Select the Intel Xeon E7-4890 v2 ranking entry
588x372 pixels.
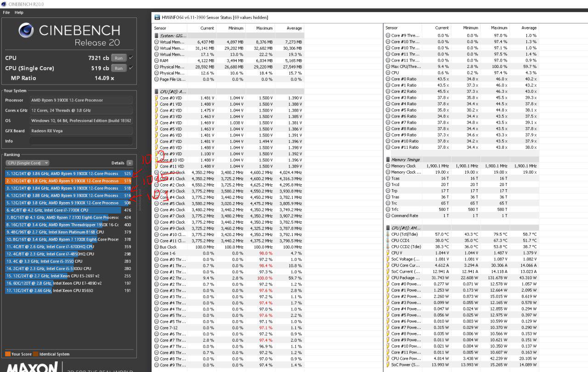[x=69, y=283]
